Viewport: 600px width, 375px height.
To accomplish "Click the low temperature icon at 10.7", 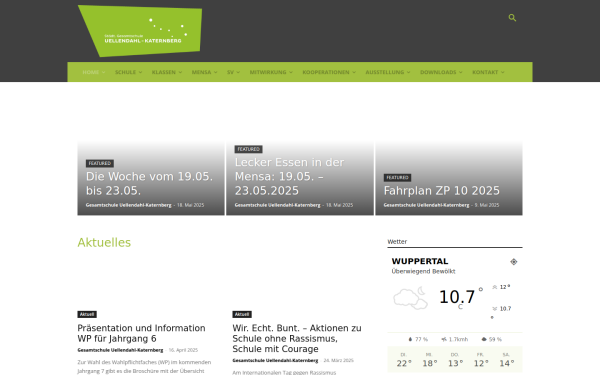I will (x=494, y=308).
